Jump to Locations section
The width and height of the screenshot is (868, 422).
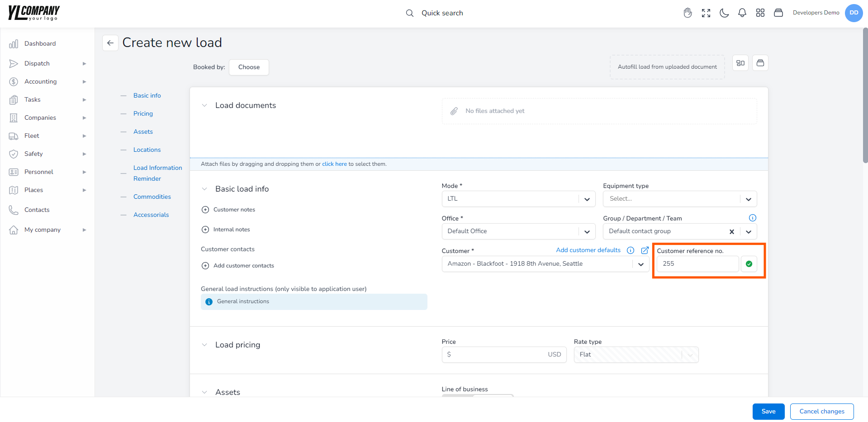[147, 150]
